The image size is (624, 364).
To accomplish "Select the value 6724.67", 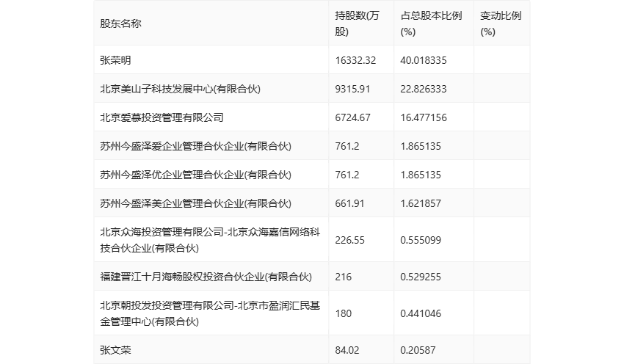I will 352,117.
